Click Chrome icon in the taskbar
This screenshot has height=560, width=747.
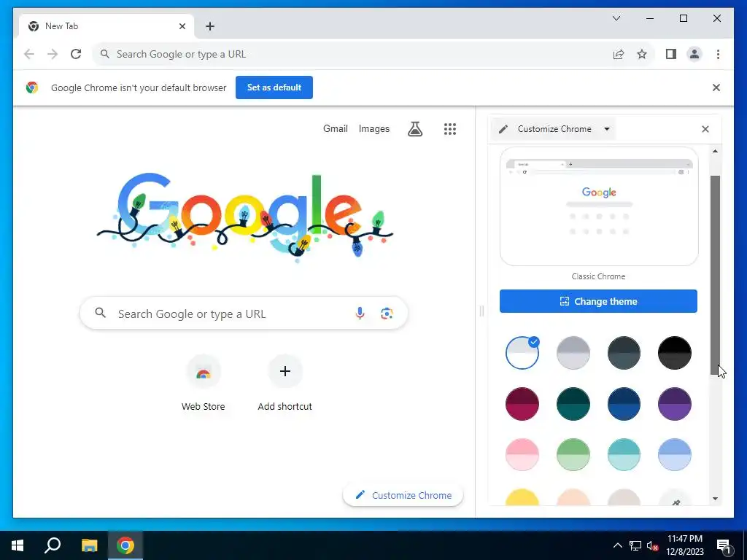(125, 545)
